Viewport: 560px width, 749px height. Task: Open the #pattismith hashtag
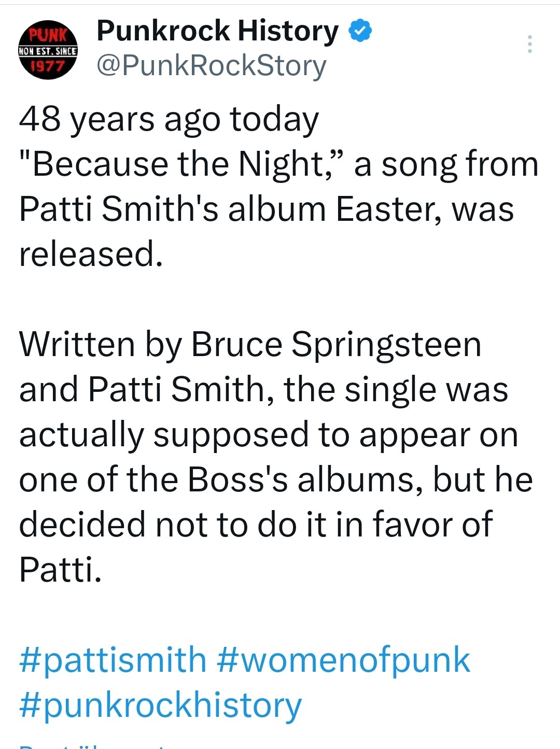[113, 660]
